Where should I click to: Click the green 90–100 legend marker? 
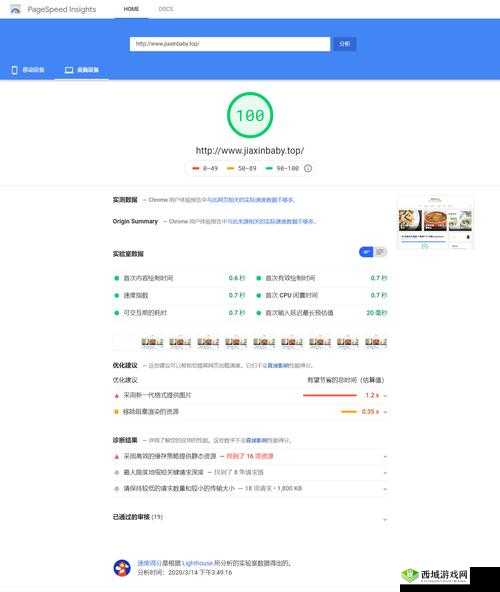269,168
